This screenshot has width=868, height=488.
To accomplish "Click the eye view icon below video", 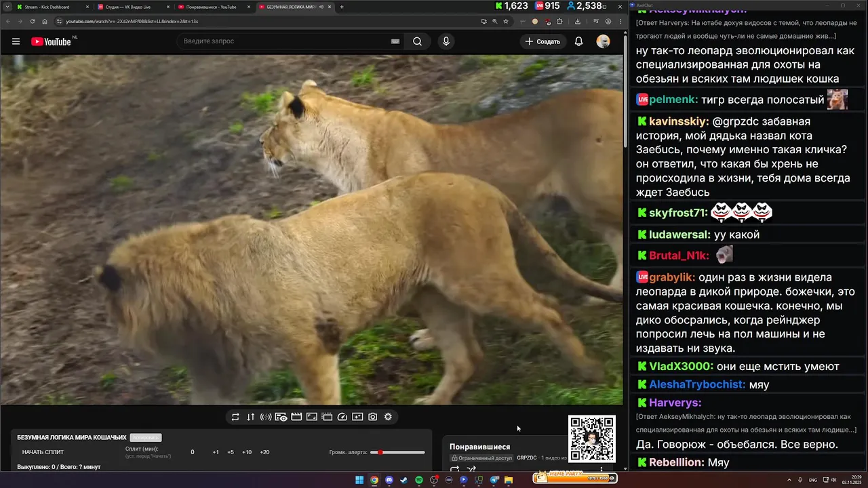I will pyautogui.click(x=281, y=417).
